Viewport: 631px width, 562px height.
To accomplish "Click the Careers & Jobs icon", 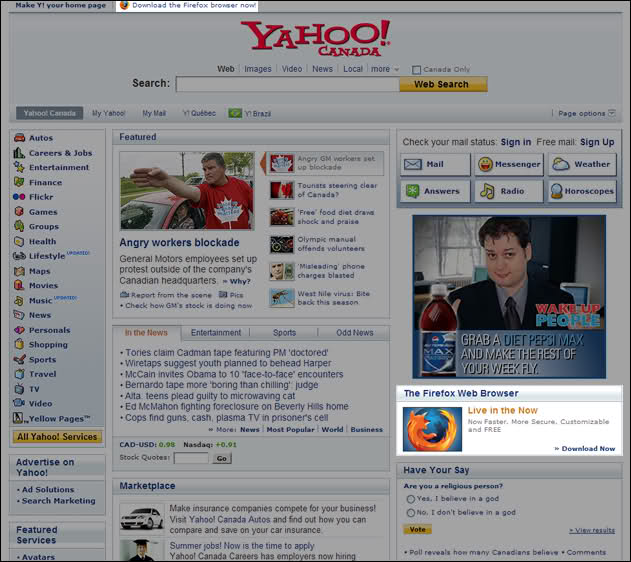I will point(19,153).
